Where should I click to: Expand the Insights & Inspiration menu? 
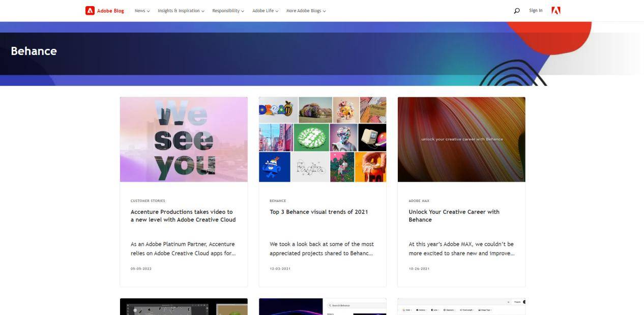pos(181,11)
